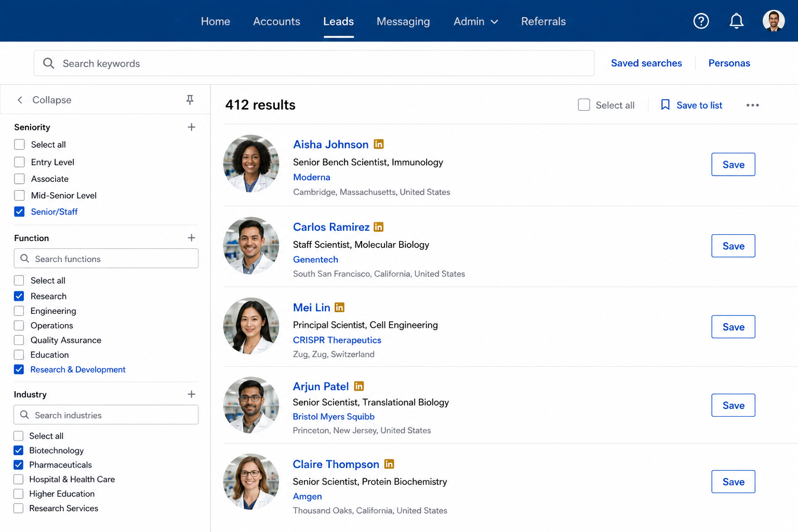The image size is (798, 532).
Task: Open Saved searches
Action: pyautogui.click(x=646, y=63)
